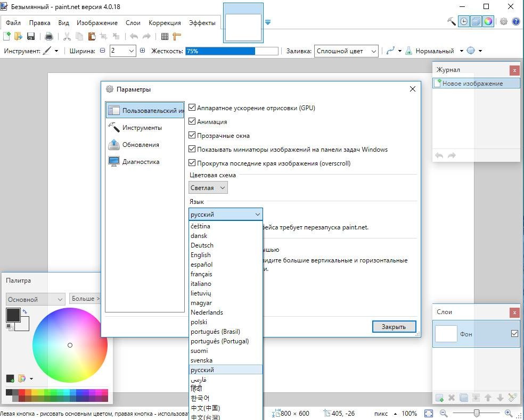
Task: Toggle the pixel grid icon
Action: coord(165,36)
